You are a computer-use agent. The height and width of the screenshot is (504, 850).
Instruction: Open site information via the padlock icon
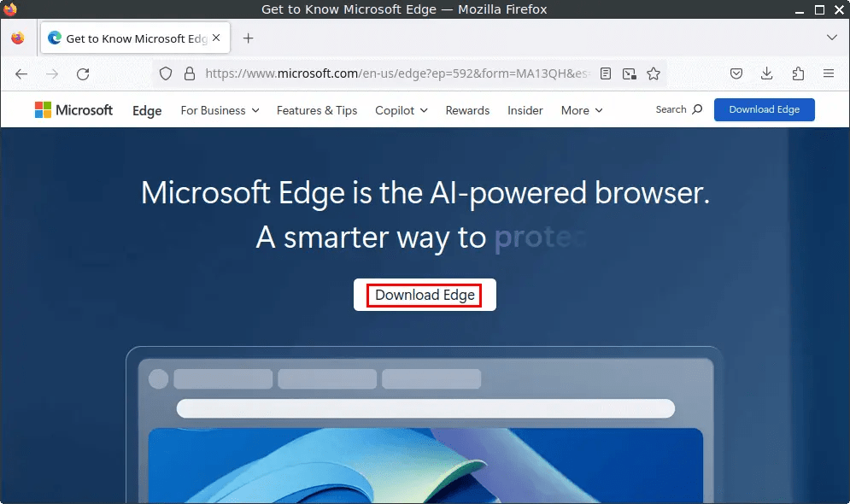pos(189,73)
